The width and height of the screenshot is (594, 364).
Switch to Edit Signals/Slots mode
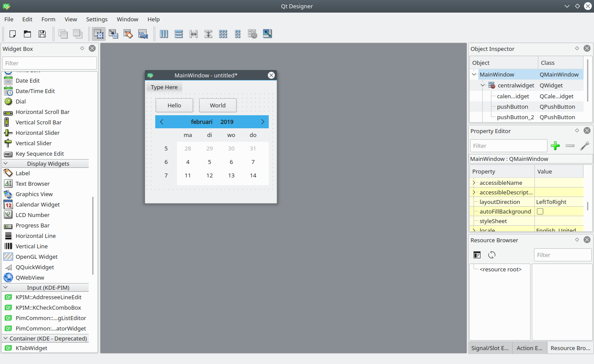113,33
